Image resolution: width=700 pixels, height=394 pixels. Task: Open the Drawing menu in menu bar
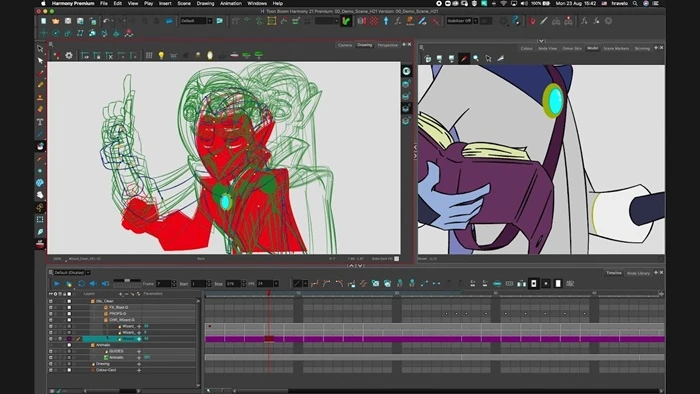point(205,3)
